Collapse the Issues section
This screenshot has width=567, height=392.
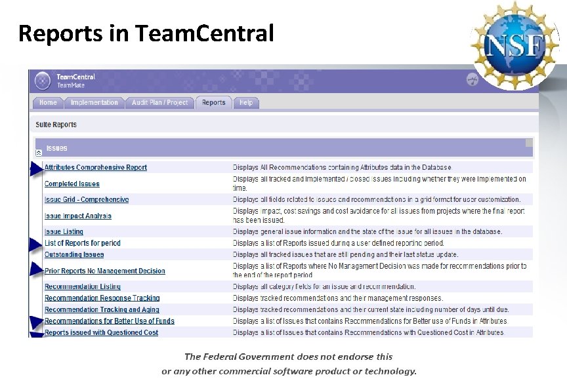39,153
